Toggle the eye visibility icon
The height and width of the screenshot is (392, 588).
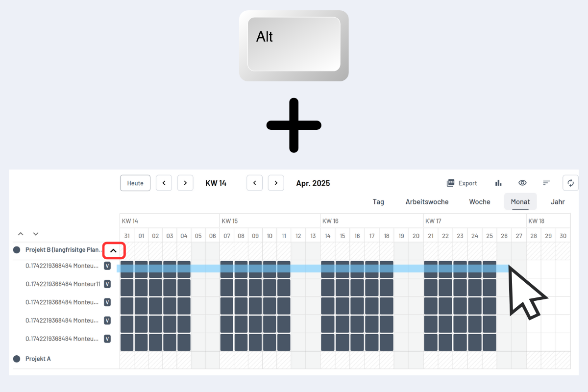pos(522,183)
